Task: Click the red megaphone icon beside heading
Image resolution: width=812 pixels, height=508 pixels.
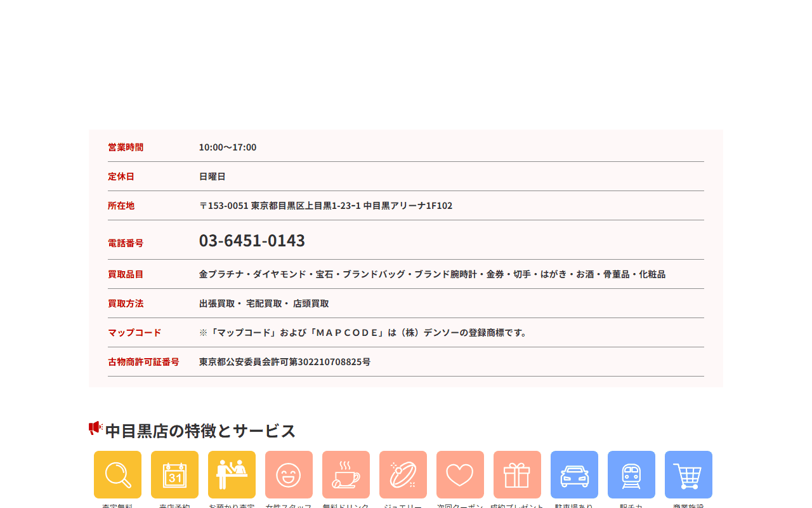Action: (96, 428)
